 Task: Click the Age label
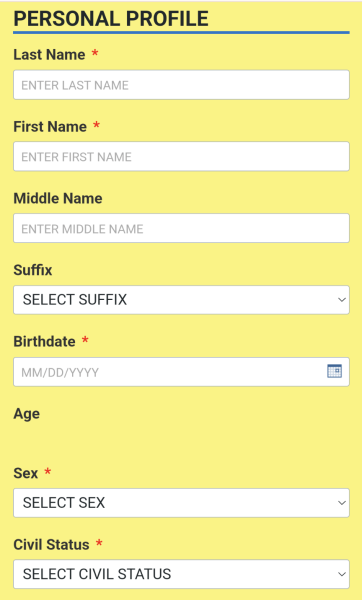26,414
